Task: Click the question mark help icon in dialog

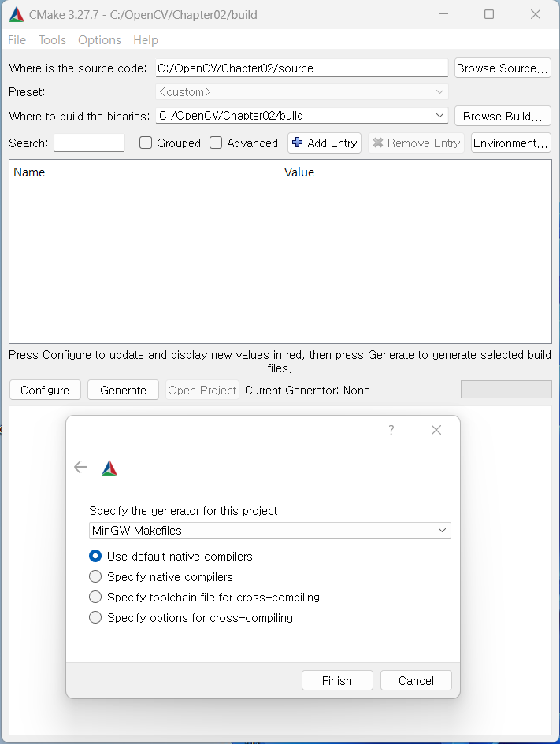Action: pos(391,430)
